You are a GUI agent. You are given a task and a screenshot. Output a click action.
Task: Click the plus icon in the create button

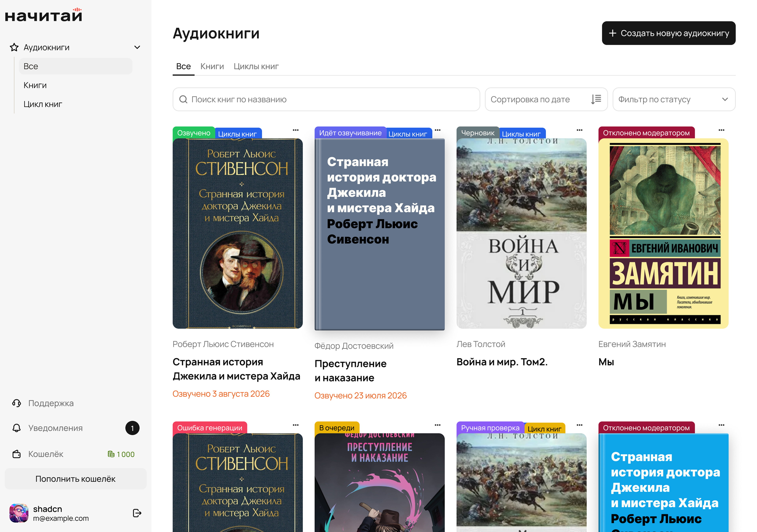point(612,33)
